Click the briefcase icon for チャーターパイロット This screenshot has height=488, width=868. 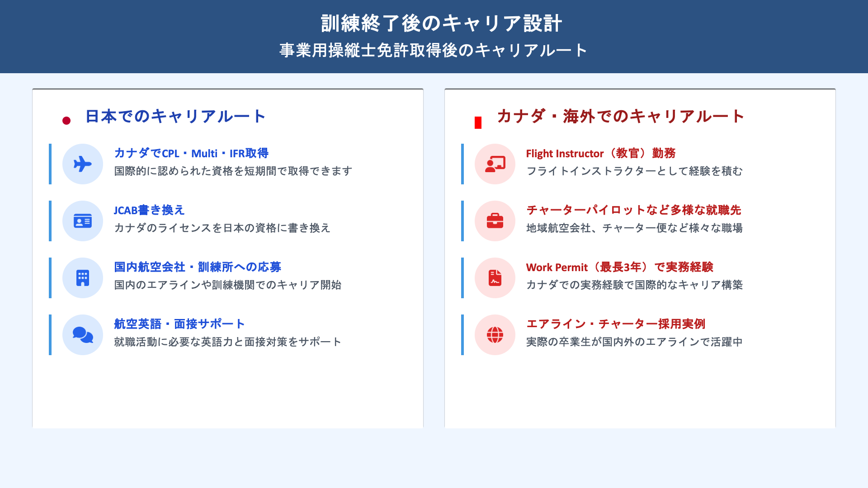pos(494,221)
